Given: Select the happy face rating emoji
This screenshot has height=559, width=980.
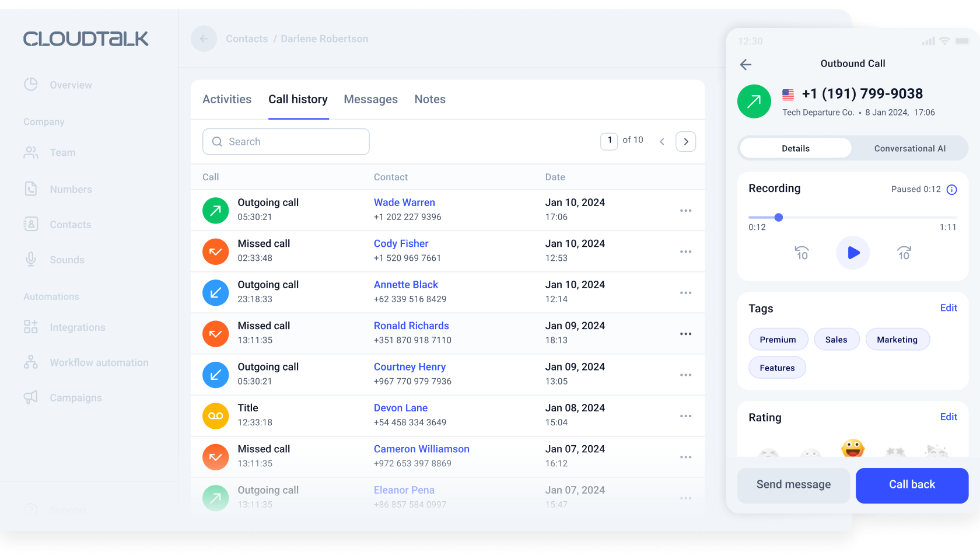Looking at the screenshot, I should [x=852, y=448].
